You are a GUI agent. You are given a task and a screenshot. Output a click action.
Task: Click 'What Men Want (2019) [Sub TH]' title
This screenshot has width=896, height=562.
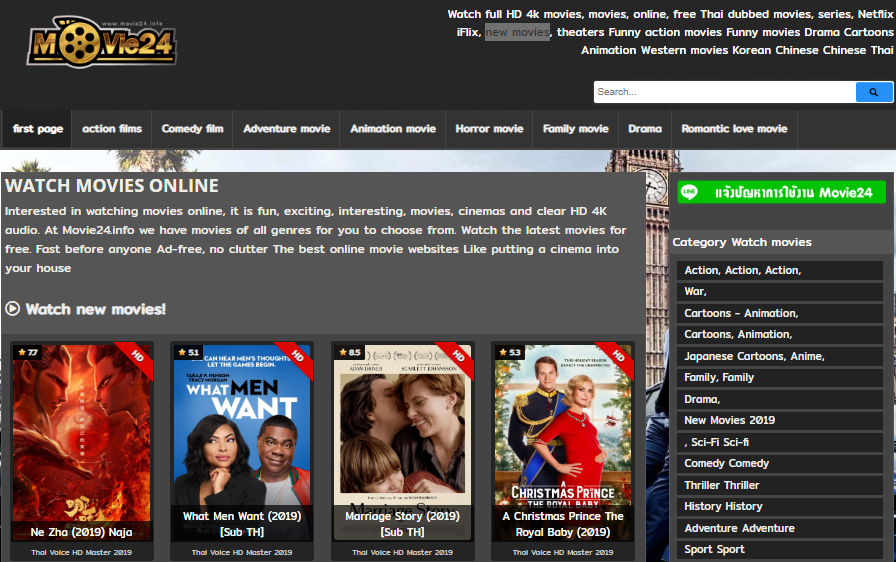[242, 524]
